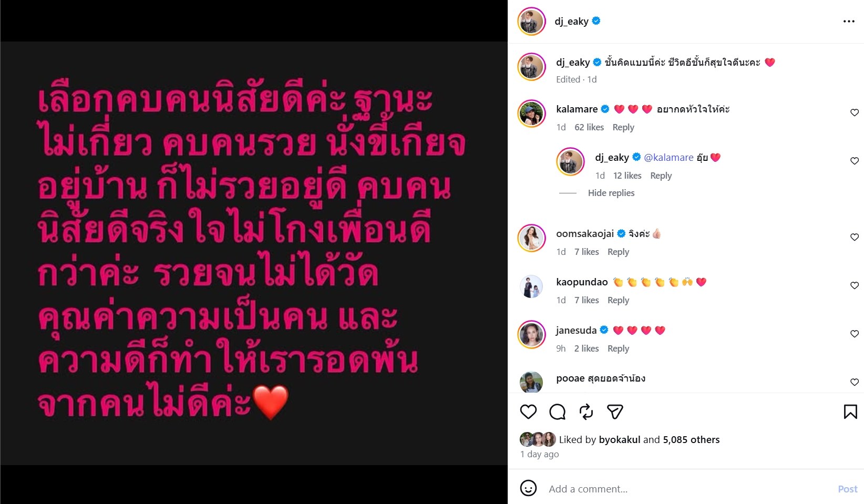Screen dimensions: 864x504
Task: Open the comment bubble icon
Action: pos(557,412)
